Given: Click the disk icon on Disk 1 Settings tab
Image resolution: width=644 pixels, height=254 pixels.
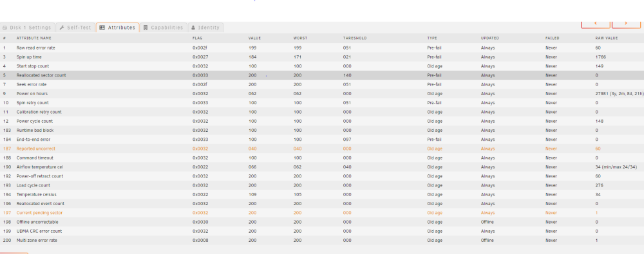Looking at the screenshot, I should [5, 28].
